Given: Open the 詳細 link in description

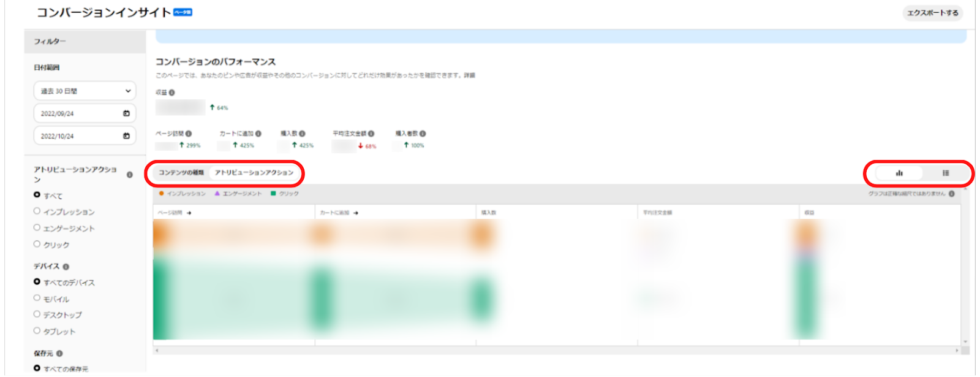Looking at the screenshot, I should 469,75.
